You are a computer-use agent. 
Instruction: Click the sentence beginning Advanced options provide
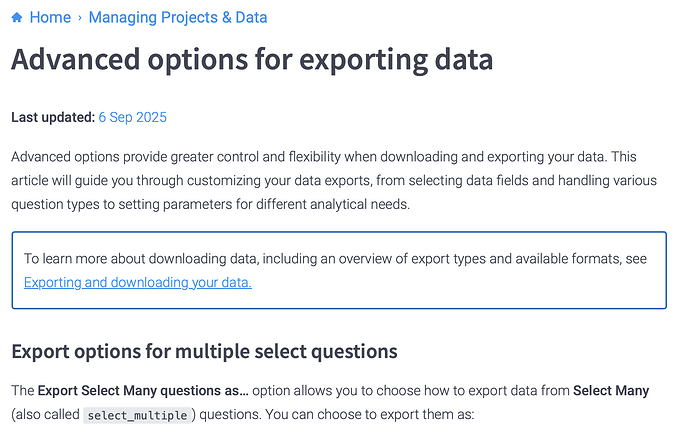[324, 157]
